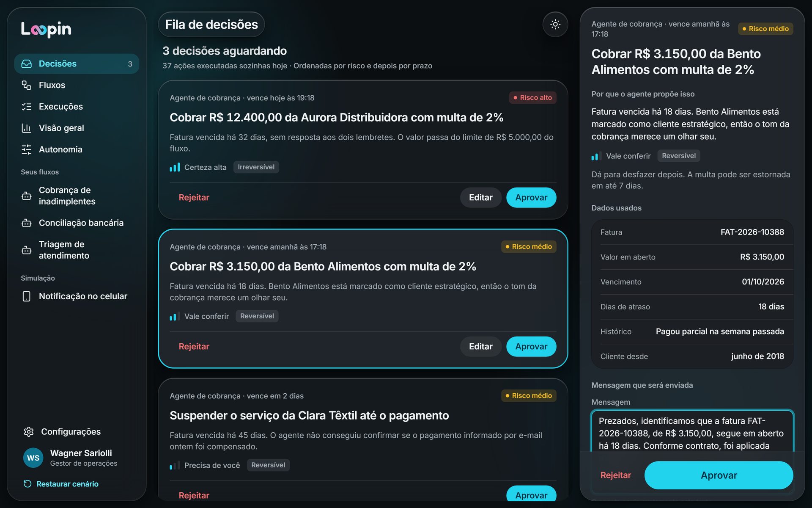
Task: Open Conciliação bancária flow
Action: tap(77, 223)
